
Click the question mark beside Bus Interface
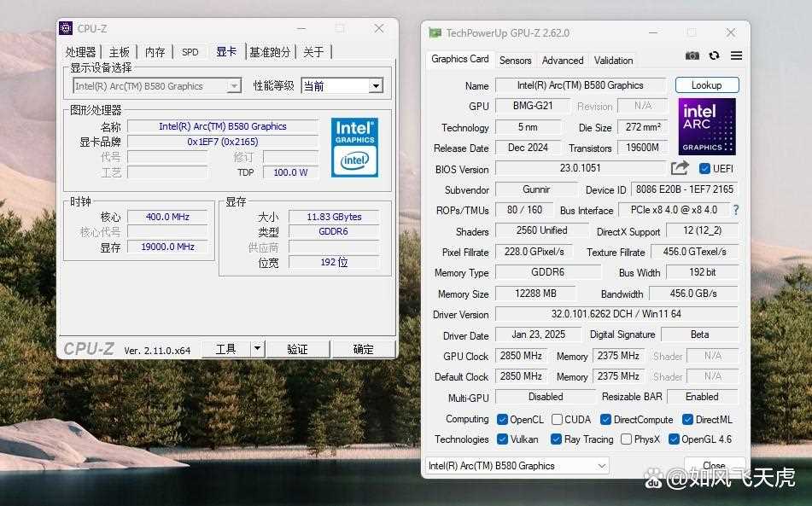point(736,210)
